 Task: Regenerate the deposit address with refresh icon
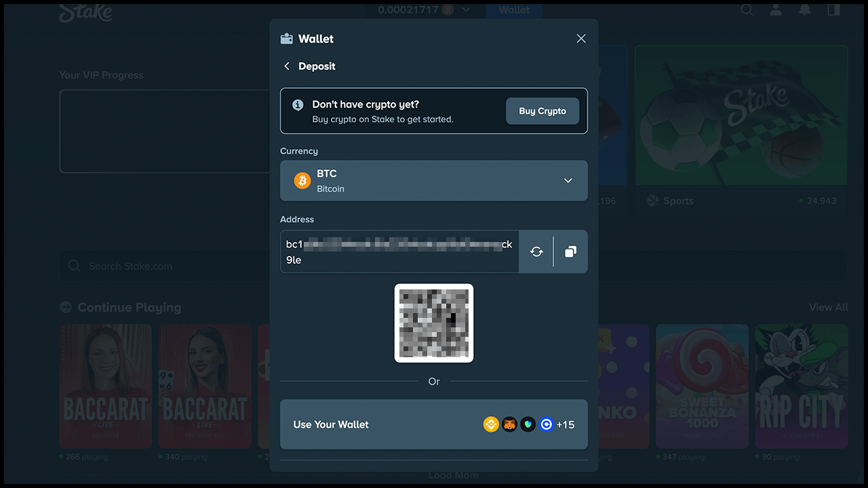tap(536, 251)
